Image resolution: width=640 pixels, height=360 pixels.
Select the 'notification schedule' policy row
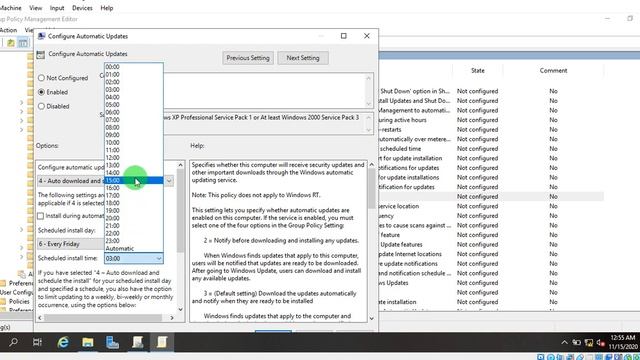pos(491,273)
